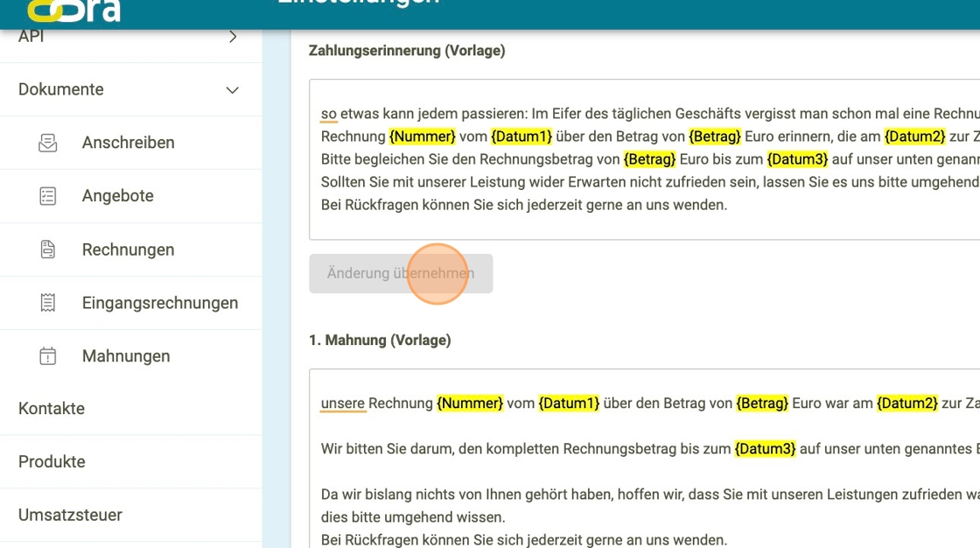The width and height of the screenshot is (980, 548).
Task: Open Eingangsrechnungen settings
Action: point(130,303)
